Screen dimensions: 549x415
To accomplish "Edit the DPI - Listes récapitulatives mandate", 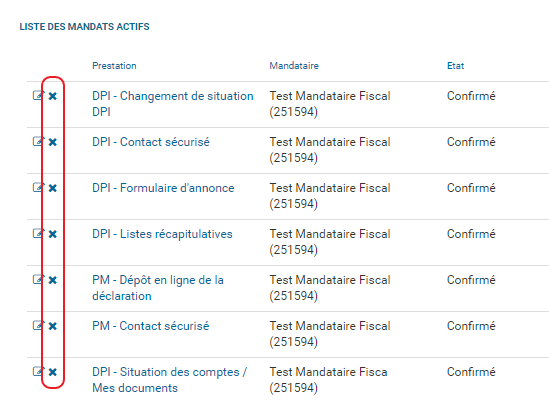I will pyautogui.click(x=38, y=233).
